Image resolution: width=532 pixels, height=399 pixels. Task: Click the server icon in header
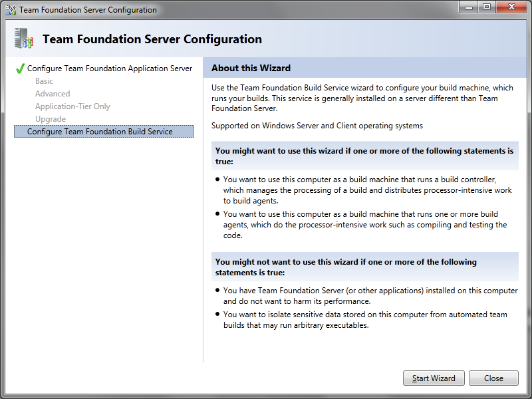point(24,39)
